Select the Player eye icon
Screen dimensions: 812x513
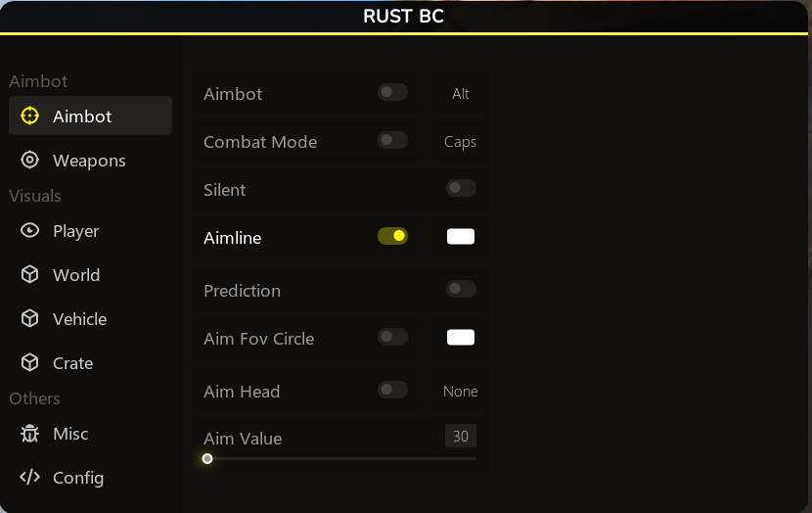[x=30, y=231]
